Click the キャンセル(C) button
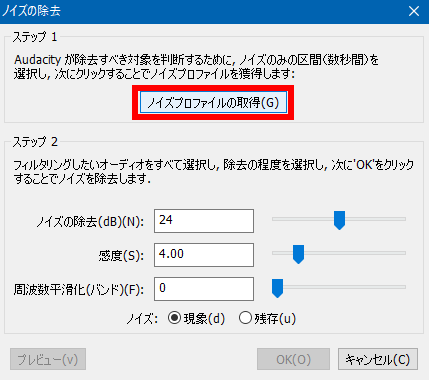The height and width of the screenshot is (380, 429). 378,359
